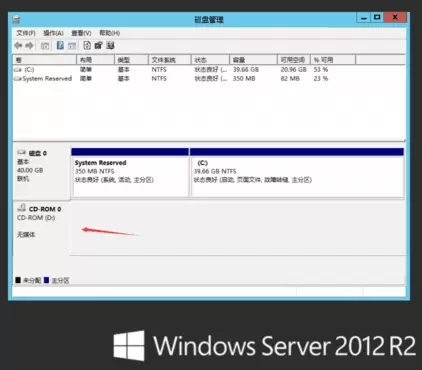Click 简单 layout in the (C:) row
This screenshot has height=370, width=422.
tap(86, 70)
